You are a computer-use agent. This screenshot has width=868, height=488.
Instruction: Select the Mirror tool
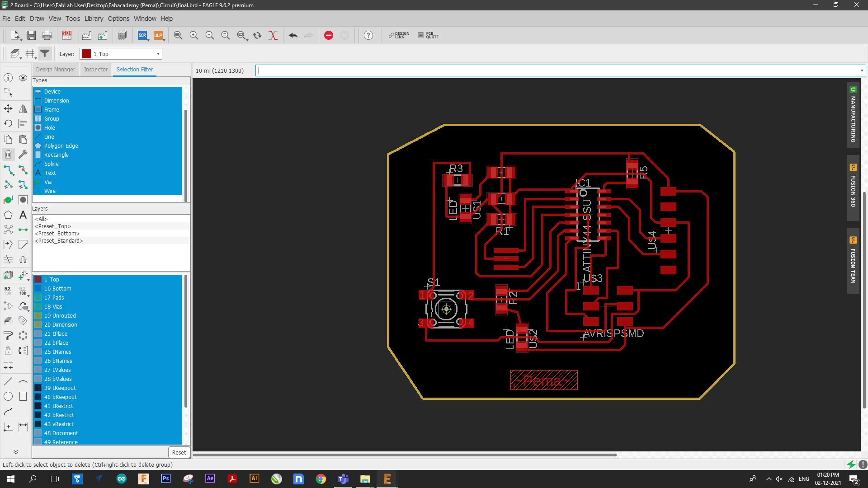(23, 108)
